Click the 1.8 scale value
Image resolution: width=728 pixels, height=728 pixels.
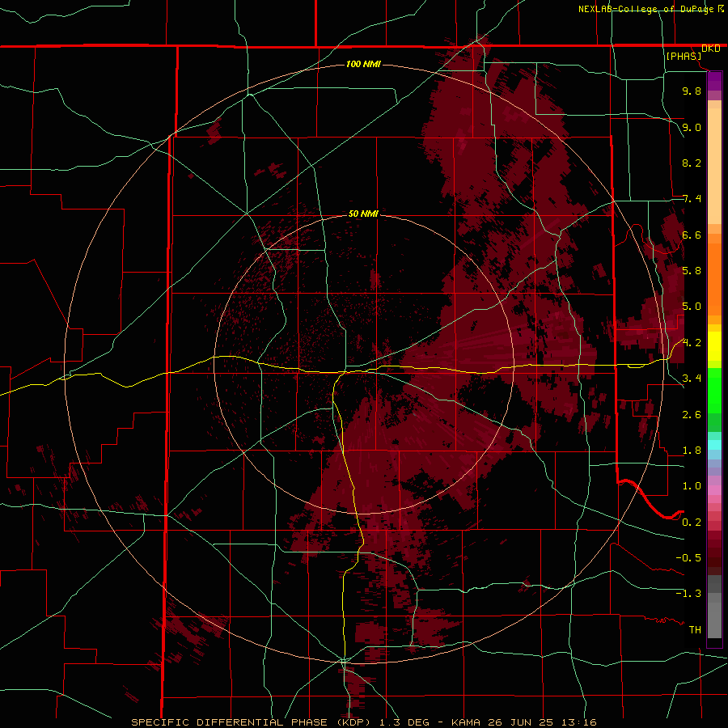coord(692,451)
